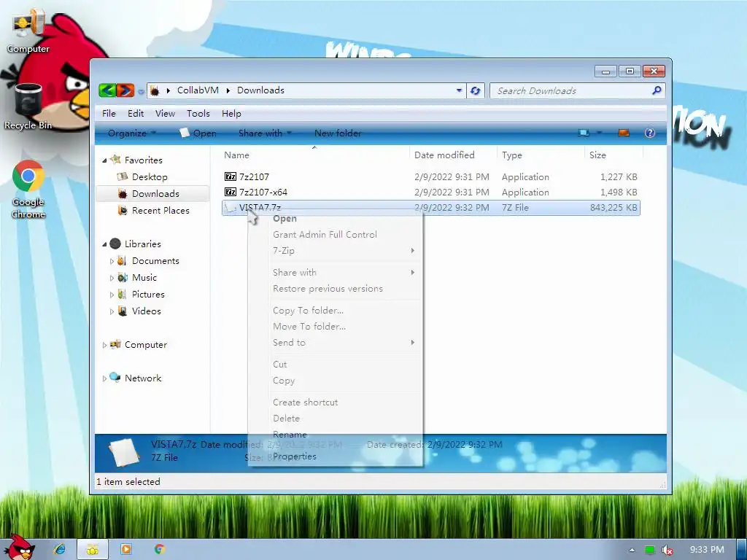Expand the Videos library node

(x=112, y=311)
